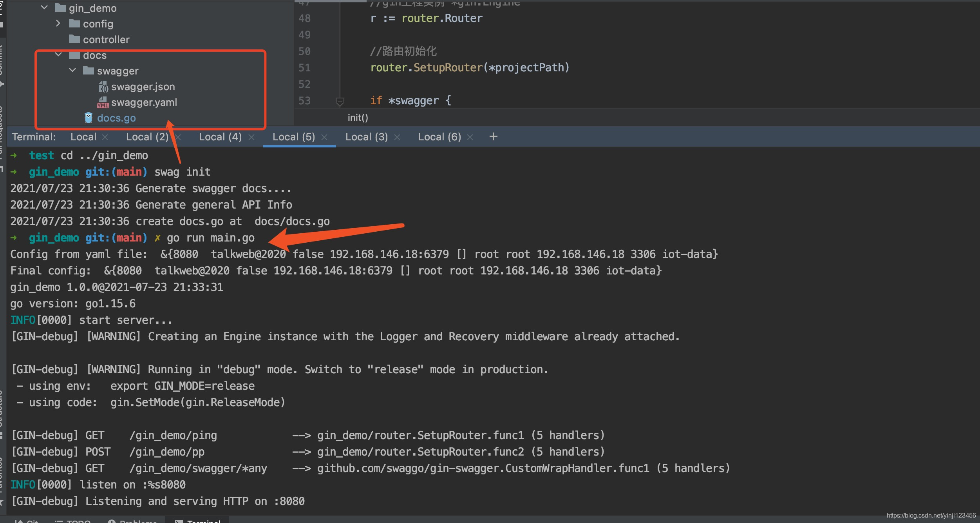Image resolution: width=980 pixels, height=523 pixels.
Task: Switch to the Local (4) terminal tab
Action: pos(220,137)
